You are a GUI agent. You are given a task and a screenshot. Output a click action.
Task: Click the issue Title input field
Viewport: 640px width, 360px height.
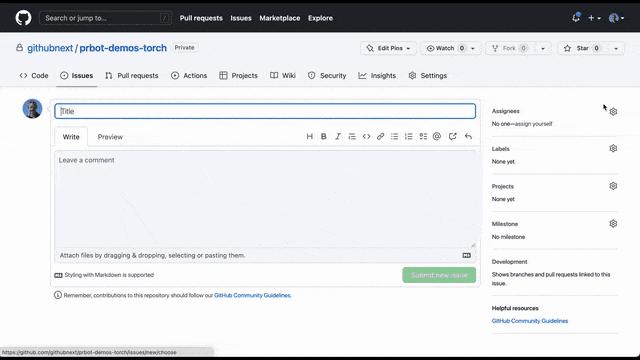(265, 111)
